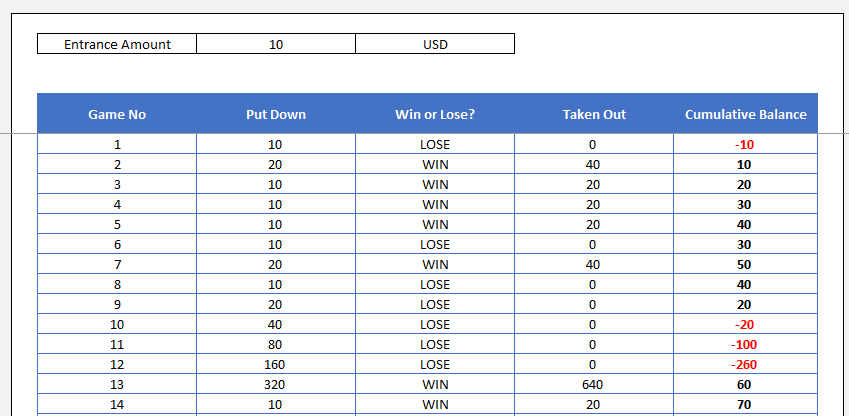The height and width of the screenshot is (416, 849).
Task: Click the cumulative balance cell showing 50
Action: point(745,264)
